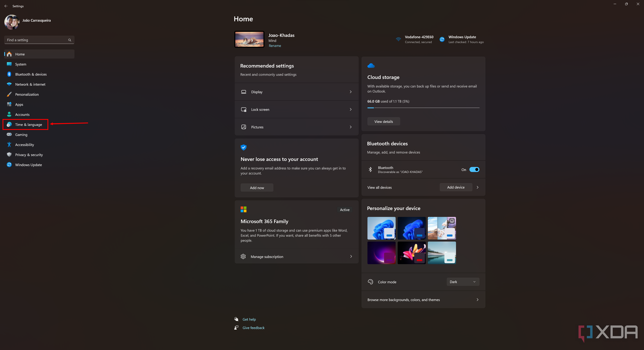Click the Add device button
Image resolution: width=644 pixels, height=350 pixels.
pyautogui.click(x=456, y=187)
